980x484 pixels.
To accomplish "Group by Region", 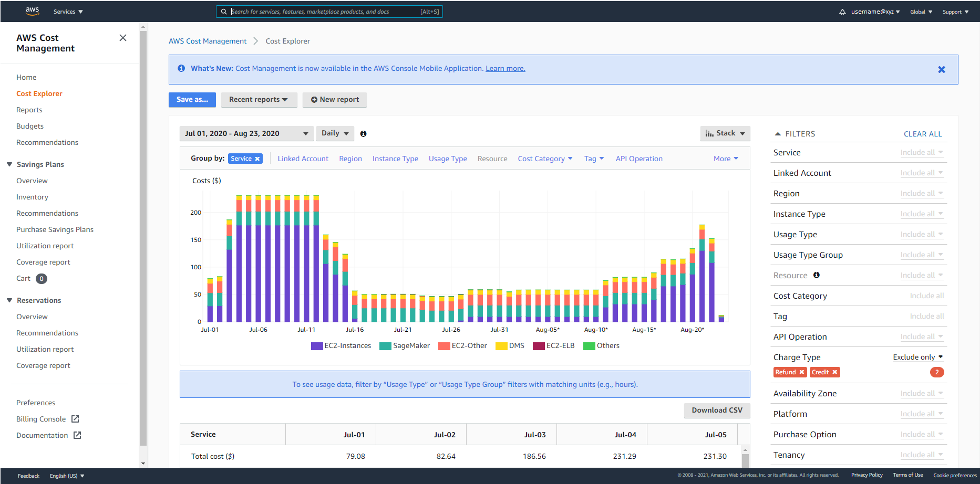I will coord(350,159).
